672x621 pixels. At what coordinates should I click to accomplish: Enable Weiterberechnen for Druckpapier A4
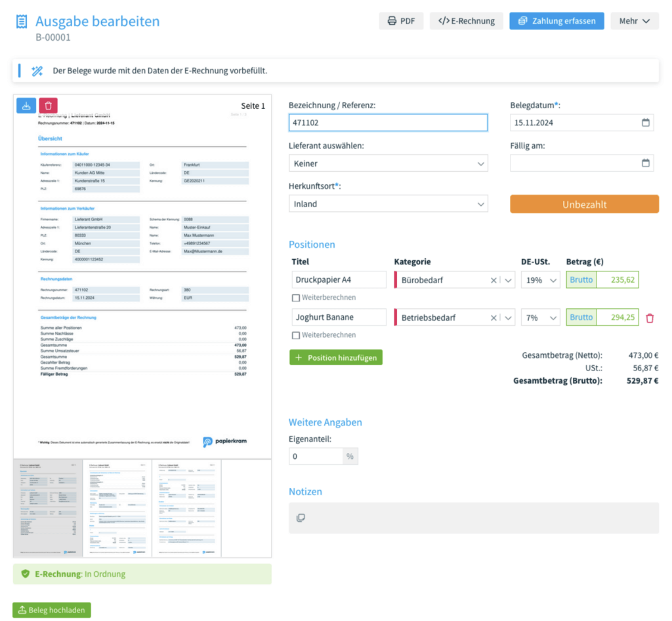[x=296, y=298]
